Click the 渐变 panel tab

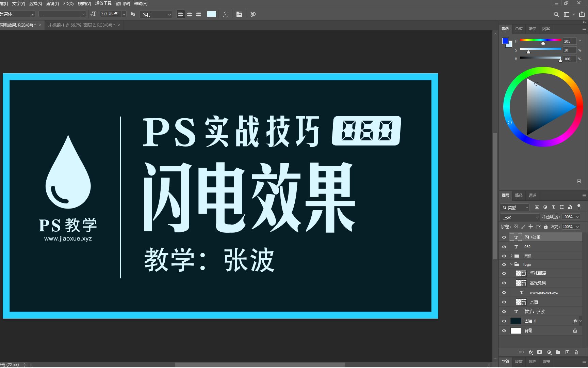[532, 29]
